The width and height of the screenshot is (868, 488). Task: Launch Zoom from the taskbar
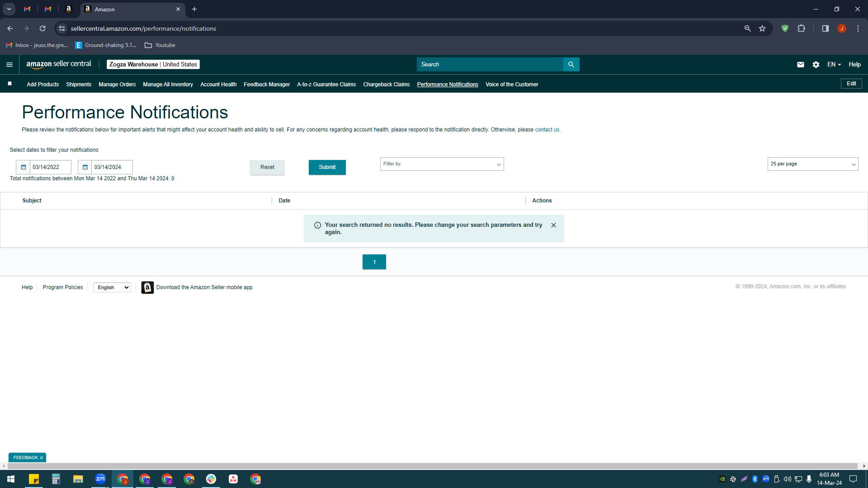[100, 479]
